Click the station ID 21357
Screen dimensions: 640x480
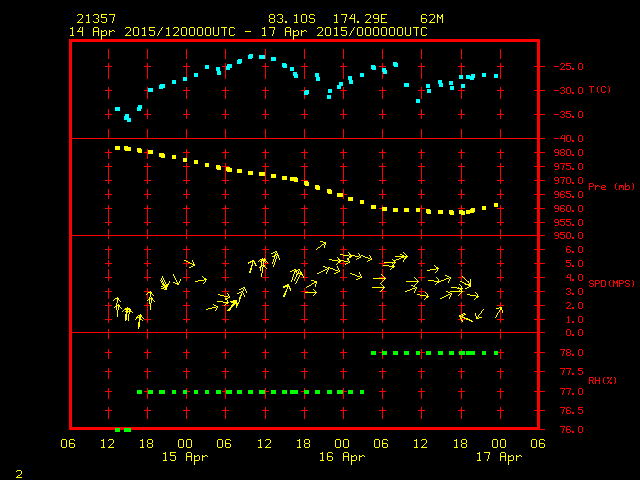pos(96,19)
